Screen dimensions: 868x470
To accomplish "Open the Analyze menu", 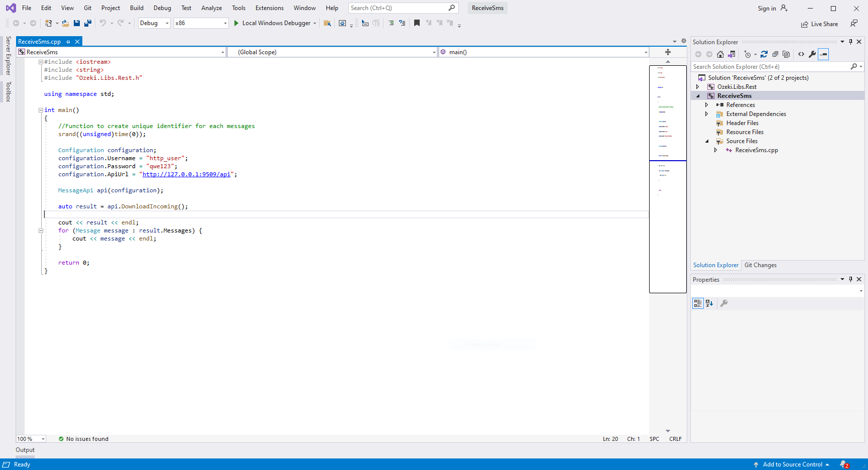I will tap(211, 8).
